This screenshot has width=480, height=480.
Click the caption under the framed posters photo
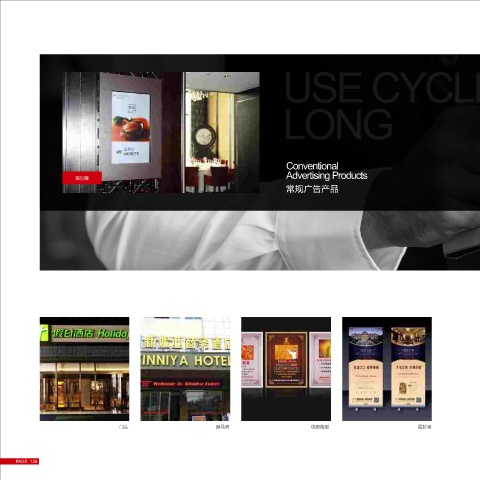pos(320,427)
